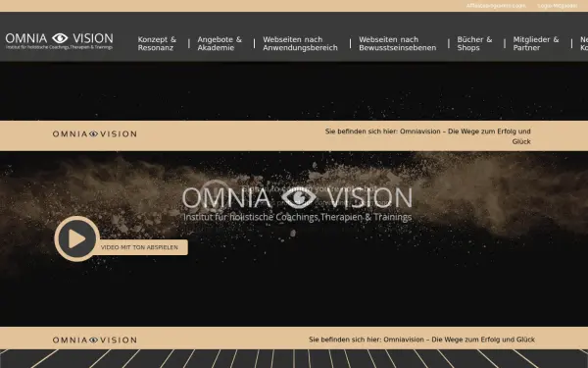
Task: Click the Omnia Vision logo in the header
Action: click(59, 41)
